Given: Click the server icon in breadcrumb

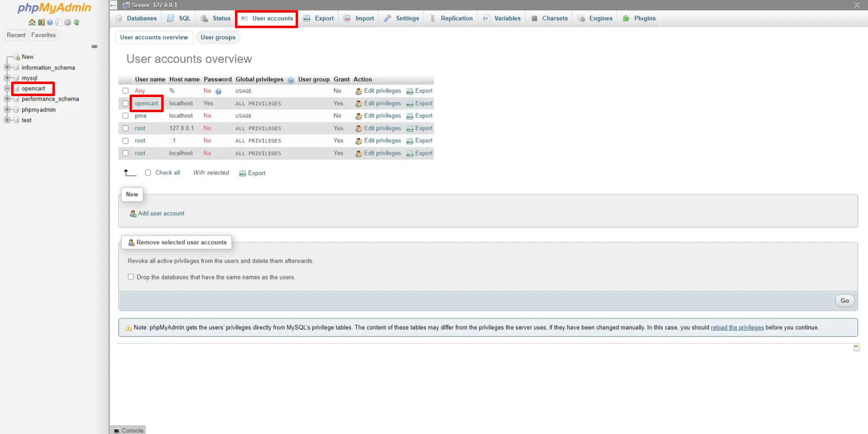Looking at the screenshot, I should [x=126, y=5].
